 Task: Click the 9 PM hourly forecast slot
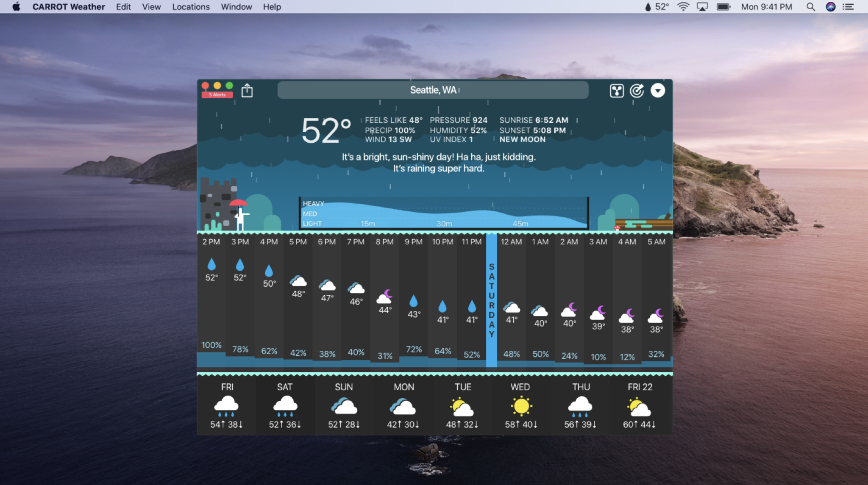[413, 298]
